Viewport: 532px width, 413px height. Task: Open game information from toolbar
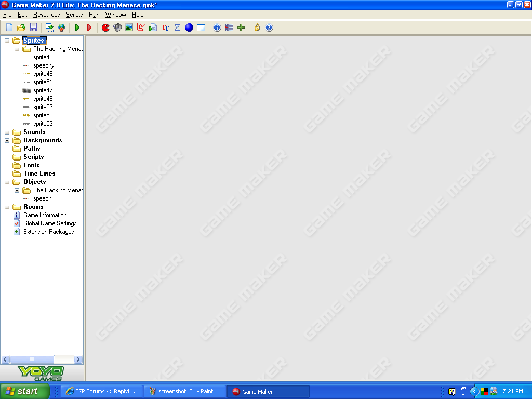[217, 28]
